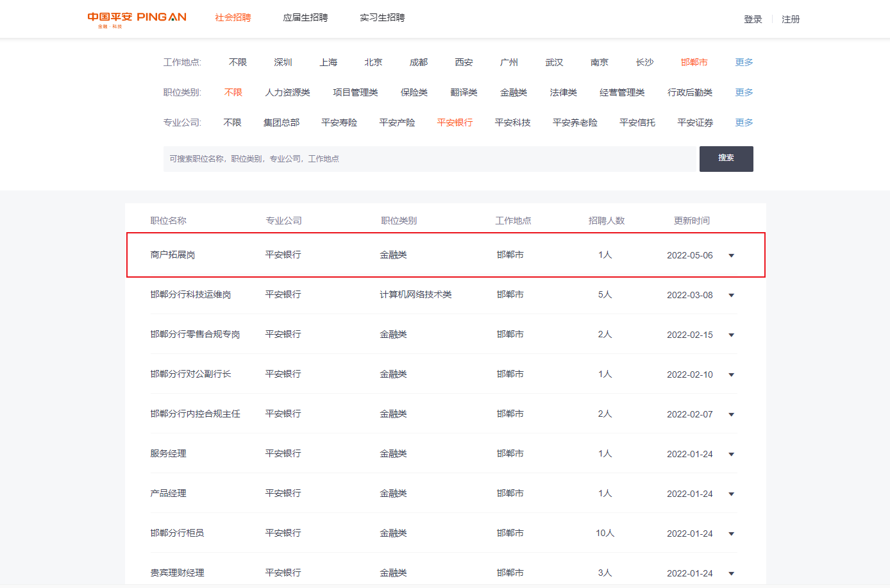
Task: Filter company by 平安养老险
Action: tap(575, 122)
